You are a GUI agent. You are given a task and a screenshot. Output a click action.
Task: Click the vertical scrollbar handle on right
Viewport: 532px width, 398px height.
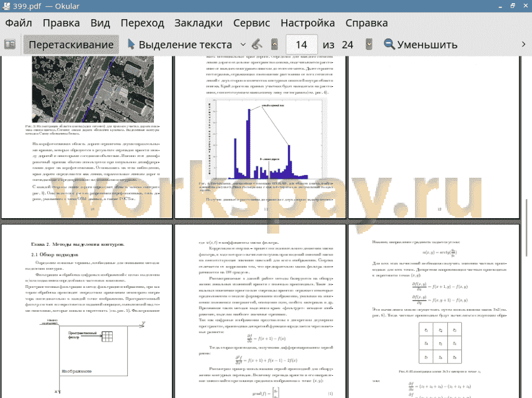[527, 228]
